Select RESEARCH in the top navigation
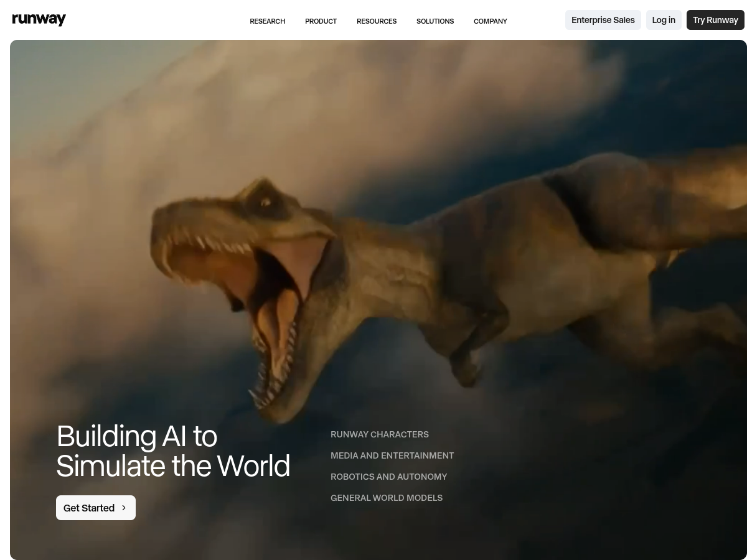747x560 pixels. click(x=267, y=21)
